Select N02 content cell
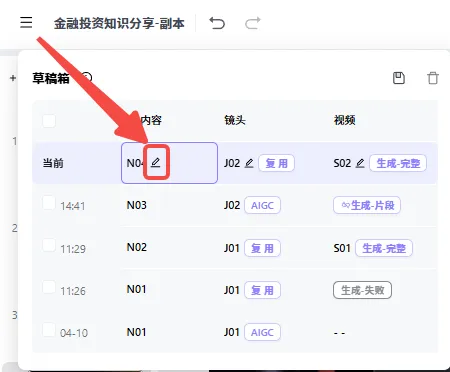This screenshot has height=372, width=450. pyautogui.click(x=136, y=247)
